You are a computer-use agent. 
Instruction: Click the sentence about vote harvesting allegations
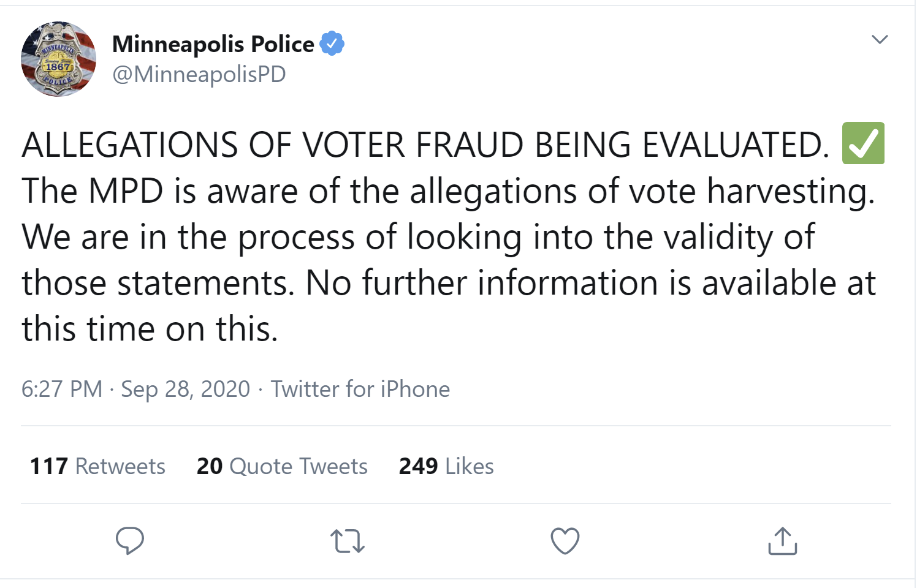coord(448,191)
